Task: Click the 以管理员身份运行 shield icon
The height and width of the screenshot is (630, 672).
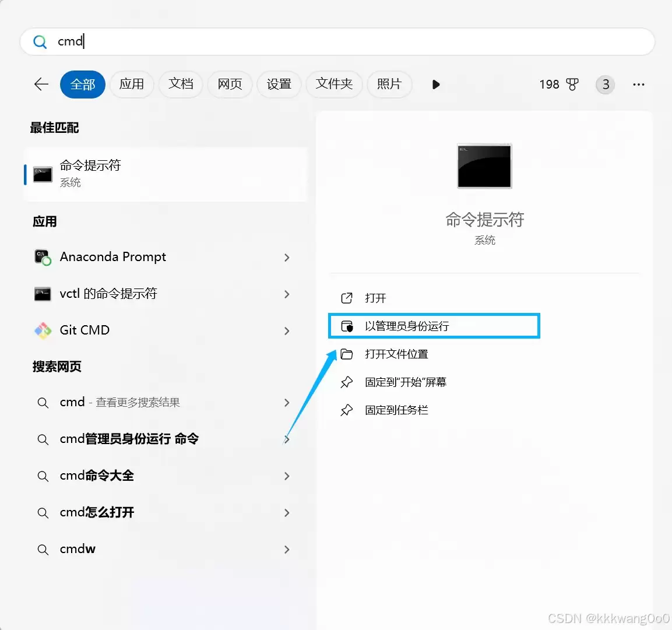Action: coord(347,326)
